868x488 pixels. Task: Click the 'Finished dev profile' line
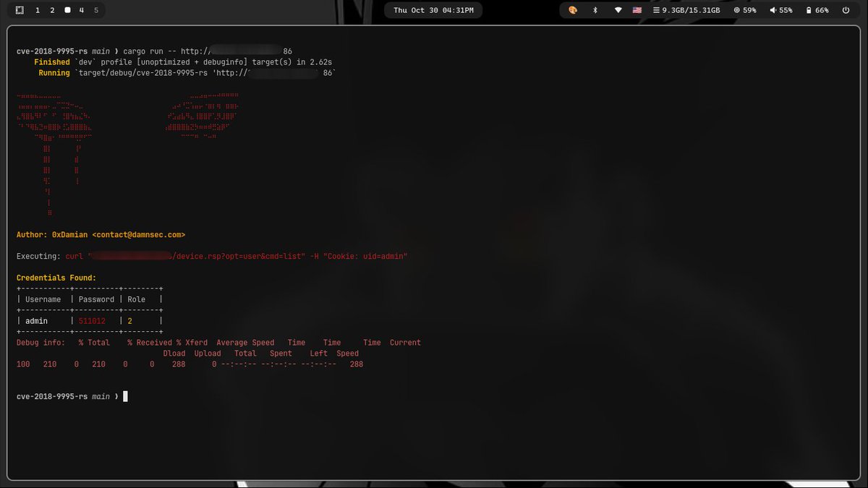coord(183,62)
